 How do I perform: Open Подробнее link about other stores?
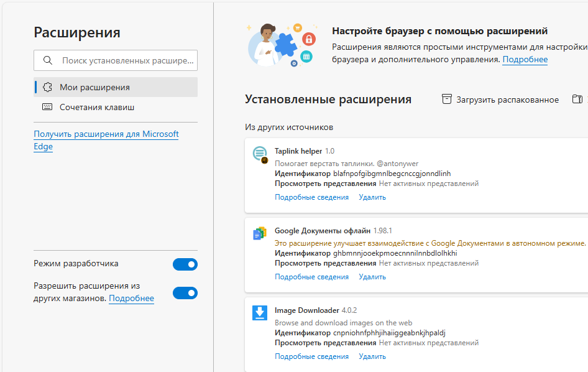(131, 298)
